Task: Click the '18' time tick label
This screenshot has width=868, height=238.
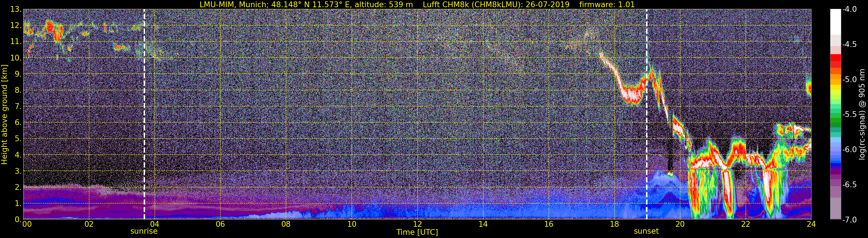Action: (614, 224)
